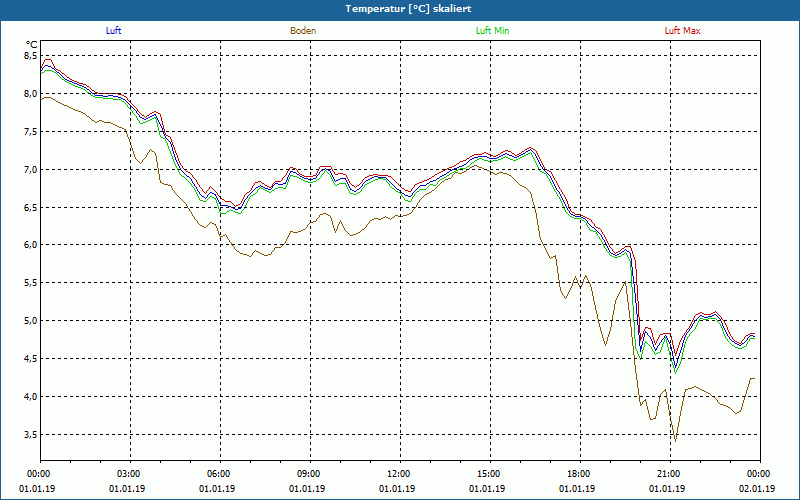The height and width of the screenshot is (500, 800).
Task: Click the 4,5 y-axis value
Action: pos(30,359)
